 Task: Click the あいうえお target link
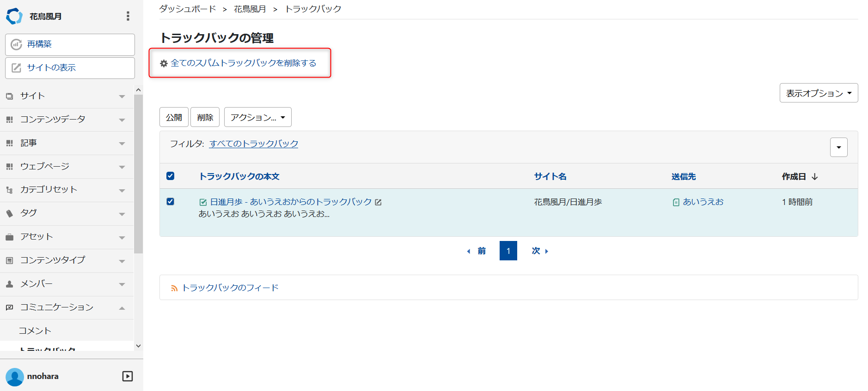point(703,202)
